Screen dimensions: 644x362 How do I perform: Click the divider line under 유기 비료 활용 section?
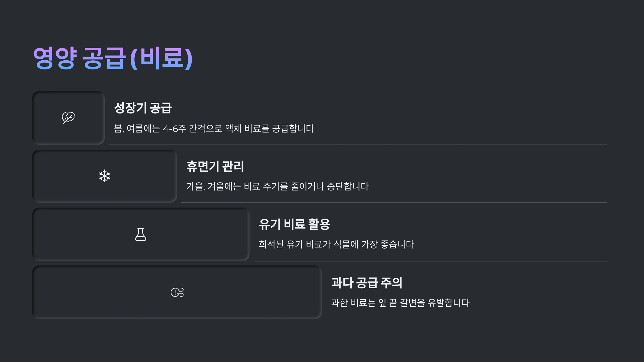(x=431, y=261)
